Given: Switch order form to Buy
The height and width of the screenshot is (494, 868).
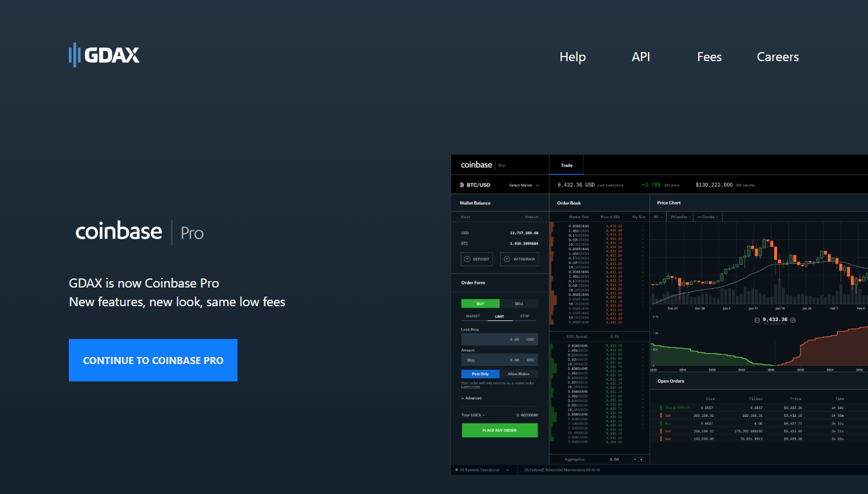Looking at the screenshot, I should [x=480, y=304].
